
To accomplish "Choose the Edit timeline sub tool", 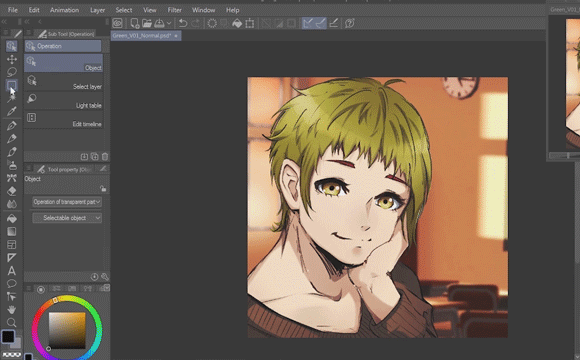I will (x=63, y=120).
